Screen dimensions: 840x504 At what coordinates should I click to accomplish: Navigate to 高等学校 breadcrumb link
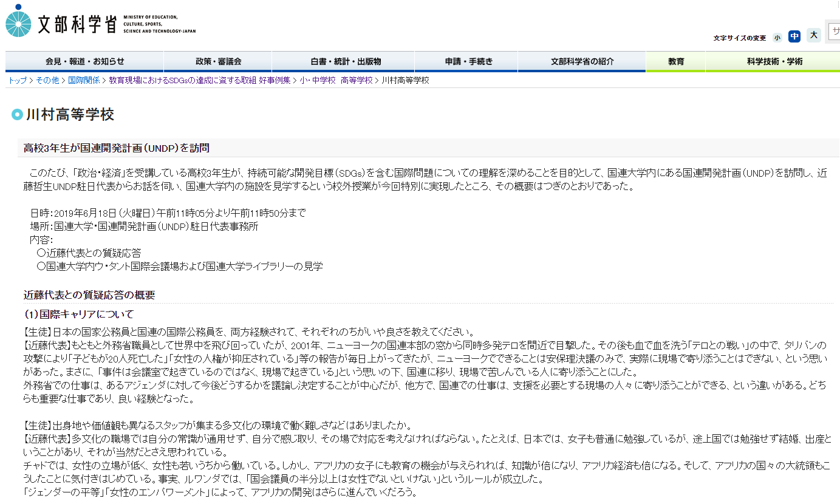(x=357, y=80)
